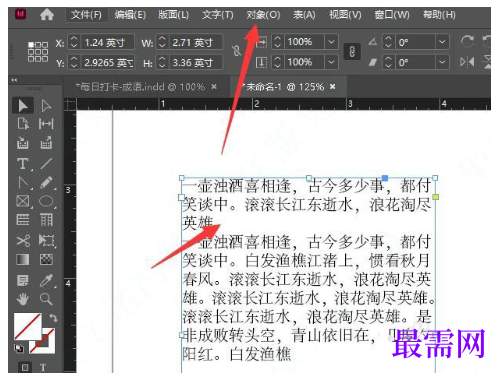Toggle constrain proportions for scaling link

click(x=352, y=52)
